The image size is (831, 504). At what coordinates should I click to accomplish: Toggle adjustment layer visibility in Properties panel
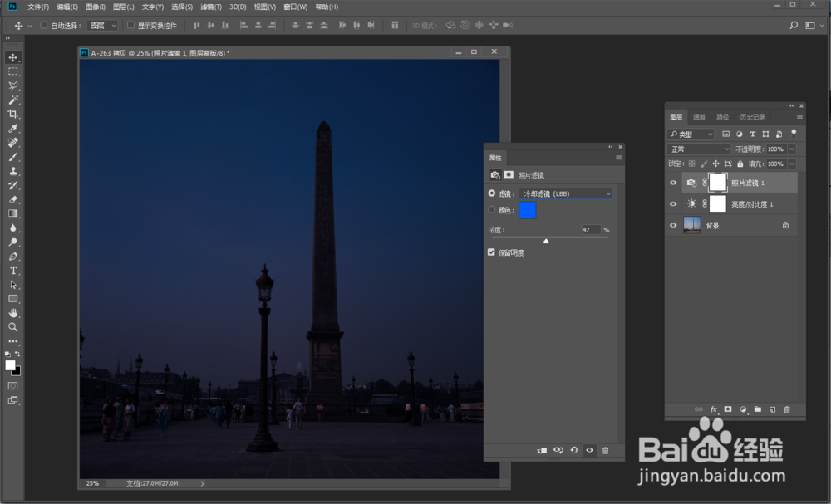589,450
